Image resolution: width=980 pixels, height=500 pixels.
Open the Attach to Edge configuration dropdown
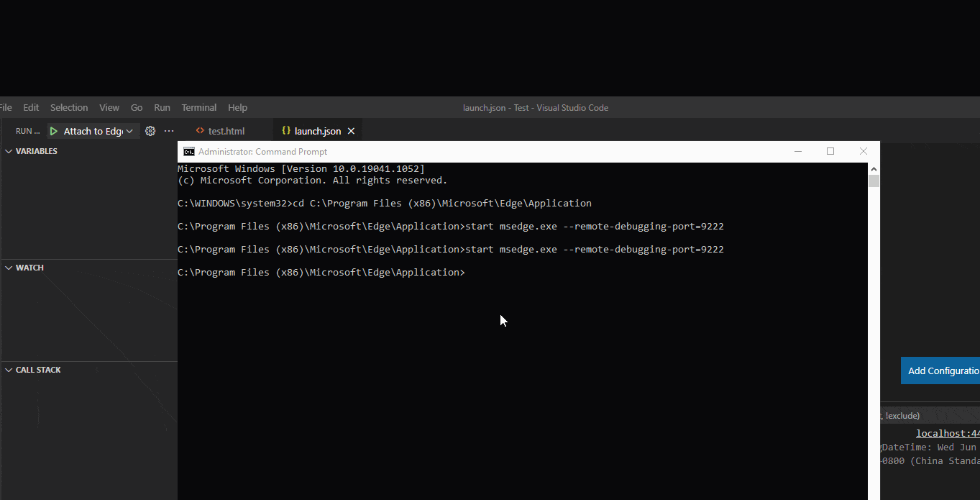129,130
